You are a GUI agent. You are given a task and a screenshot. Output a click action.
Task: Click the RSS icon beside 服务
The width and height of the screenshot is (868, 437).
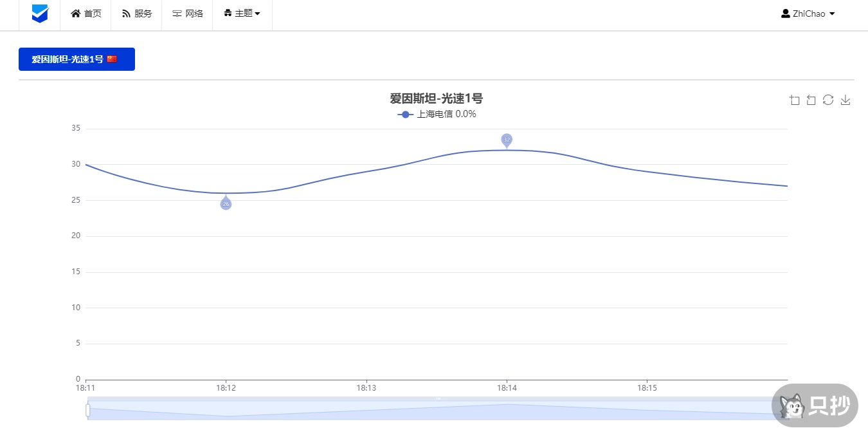coord(126,14)
